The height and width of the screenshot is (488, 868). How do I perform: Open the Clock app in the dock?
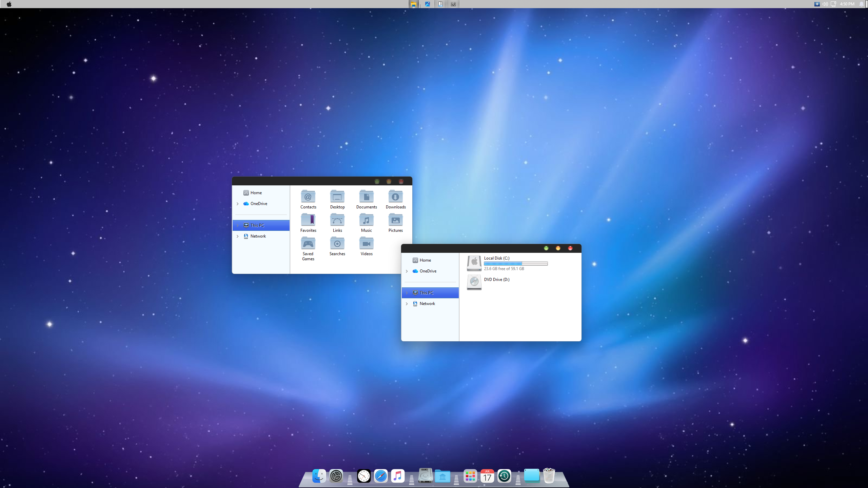click(364, 476)
